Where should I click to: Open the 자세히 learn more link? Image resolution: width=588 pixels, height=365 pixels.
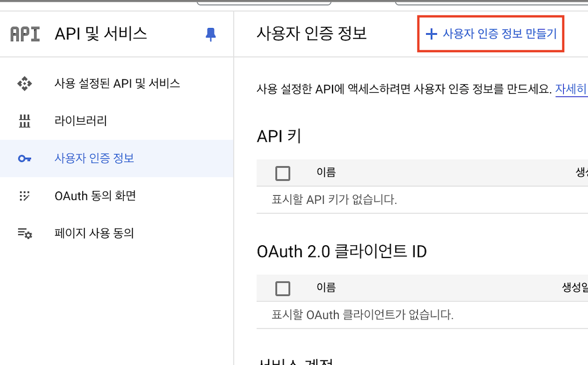coord(571,89)
